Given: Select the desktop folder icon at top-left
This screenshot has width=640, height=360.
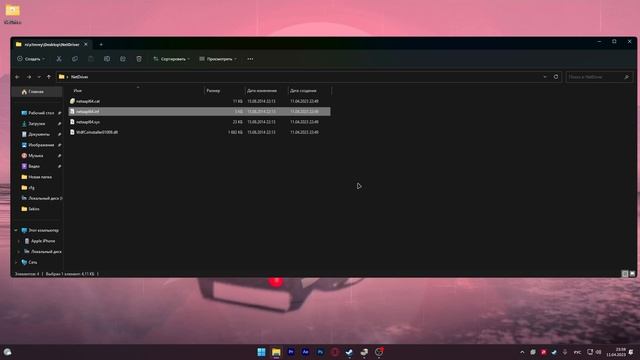Looking at the screenshot, I should point(12,13).
